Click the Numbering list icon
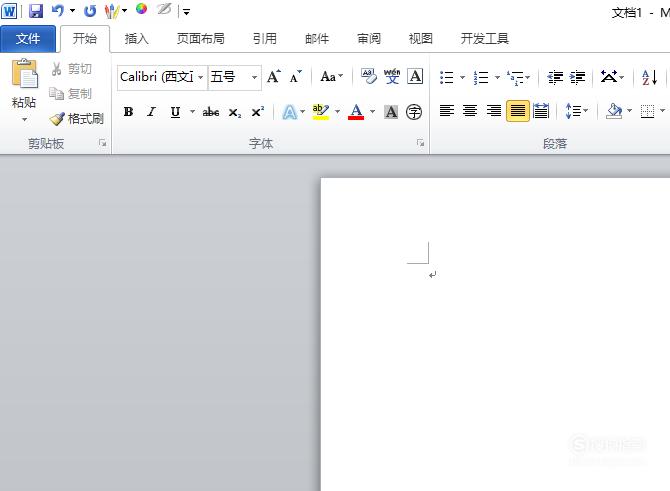The height and width of the screenshot is (491, 670). tap(481, 77)
